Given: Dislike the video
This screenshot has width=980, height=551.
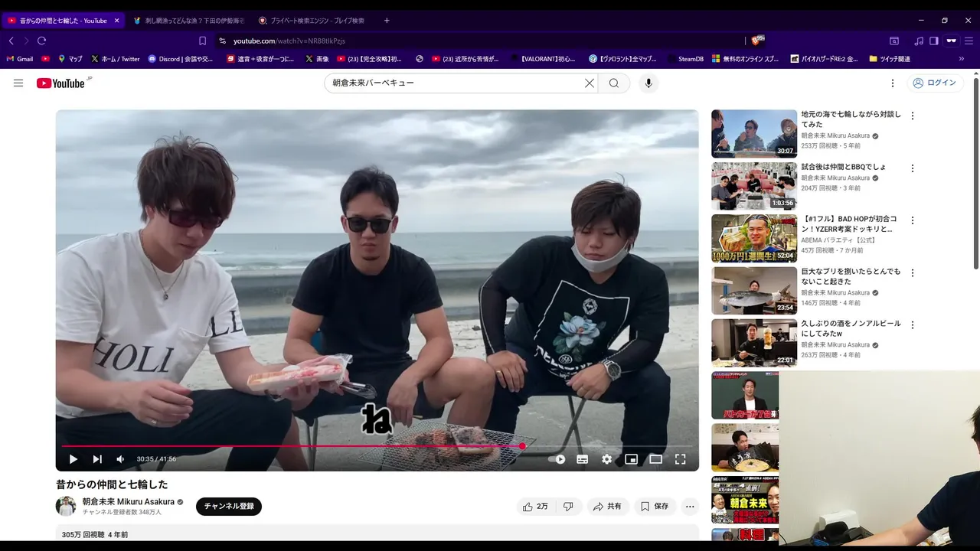Looking at the screenshot, I should [x=568, y=507].
